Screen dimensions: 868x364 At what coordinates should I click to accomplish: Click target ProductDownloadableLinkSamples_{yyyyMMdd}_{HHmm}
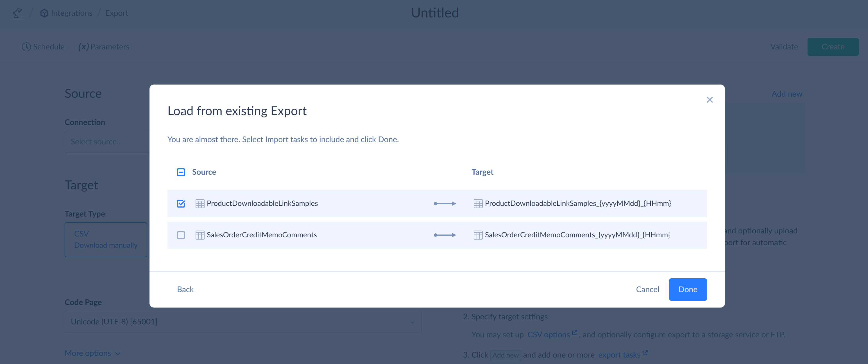(577, 203)
